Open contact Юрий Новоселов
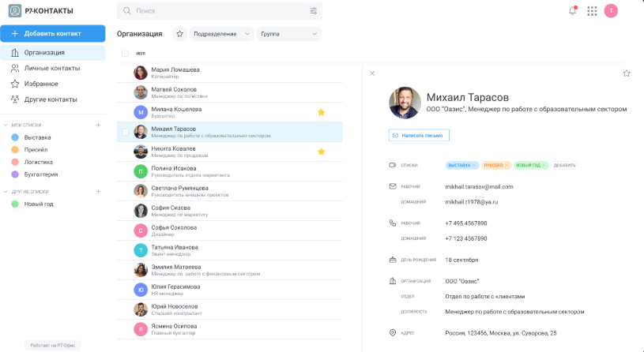 pos(230,309)
